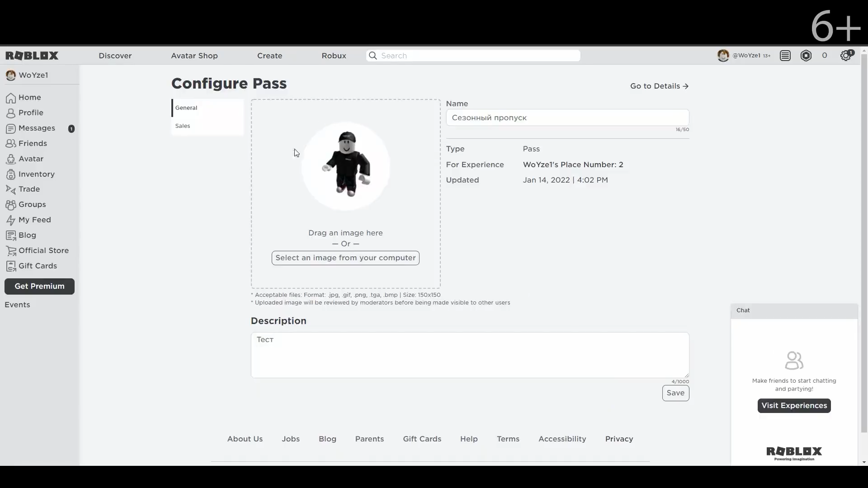Click the settings gear icon
The image size is (868, 488).
pos(845,56)
